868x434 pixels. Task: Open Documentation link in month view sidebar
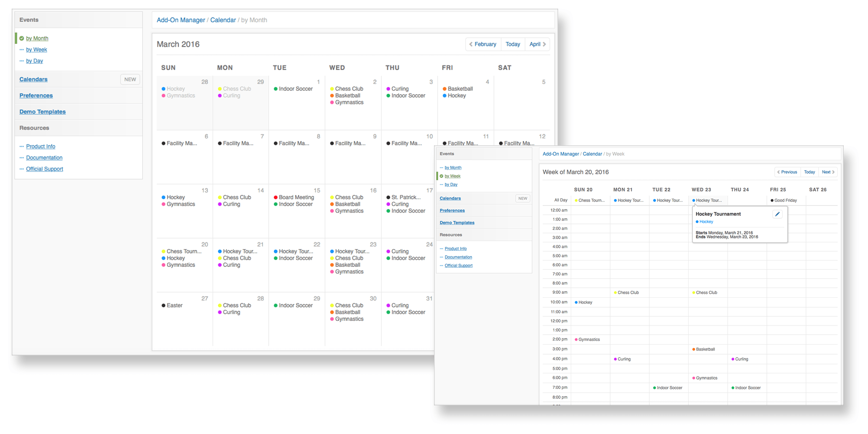[44, 158]
